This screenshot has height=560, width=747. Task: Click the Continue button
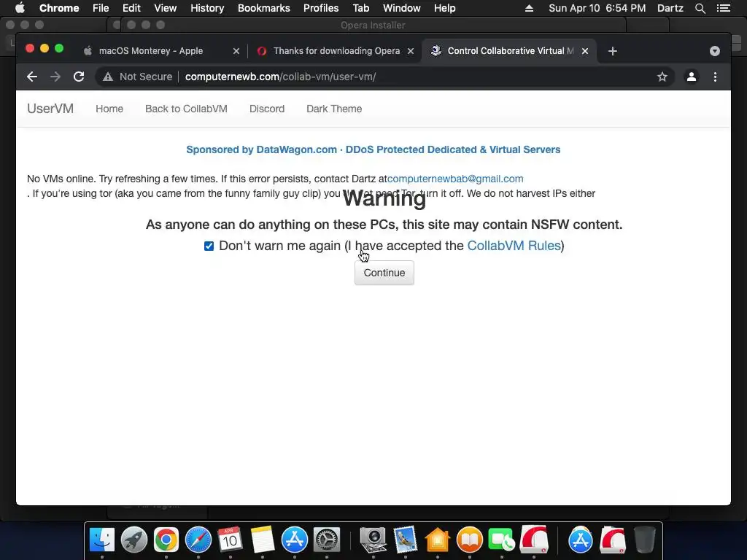[x=384, y=273]
